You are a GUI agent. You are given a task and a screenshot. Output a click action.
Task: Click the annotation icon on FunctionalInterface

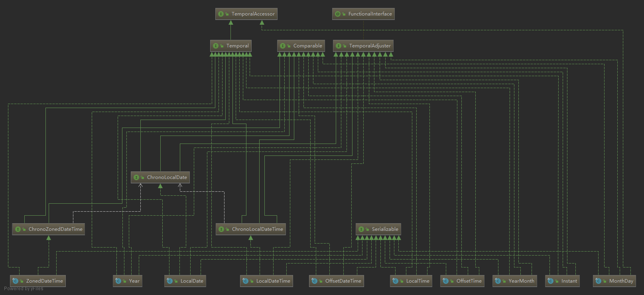(x=338, y=14)
